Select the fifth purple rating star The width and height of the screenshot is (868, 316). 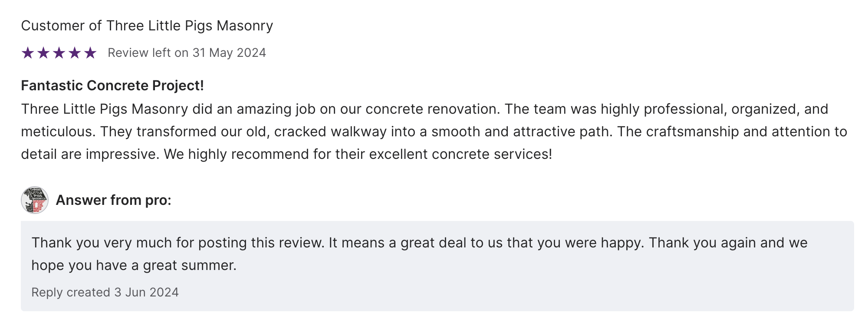90,53
